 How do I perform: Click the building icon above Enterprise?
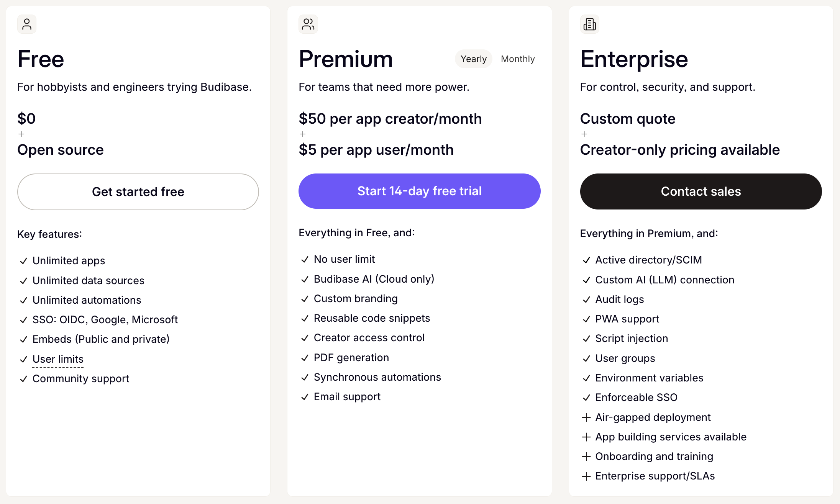pyautogui.click(x=589, y=24)
